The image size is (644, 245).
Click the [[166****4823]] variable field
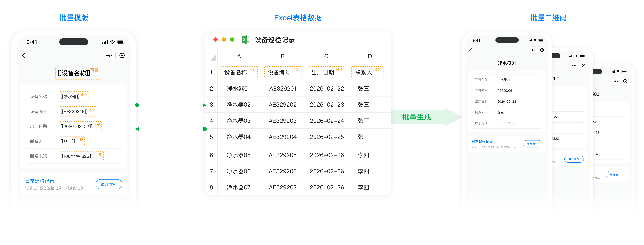(81, 156)
